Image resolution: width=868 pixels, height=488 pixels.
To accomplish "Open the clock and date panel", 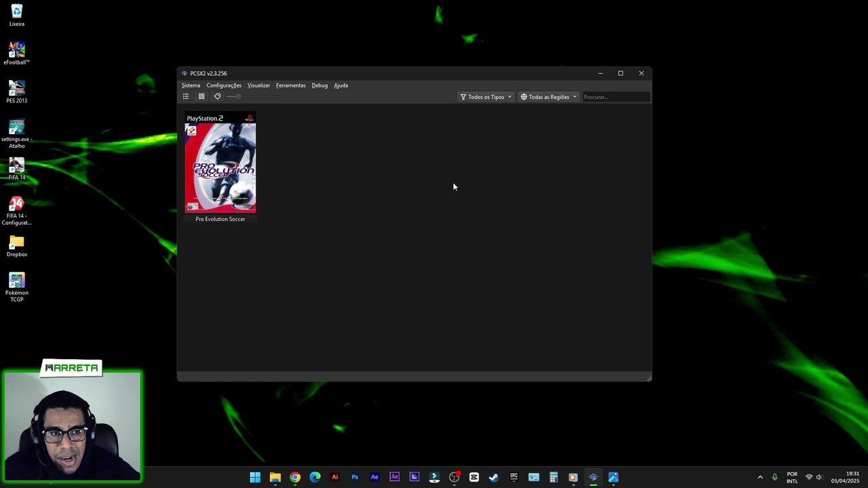I will click(x=845, y=477).
